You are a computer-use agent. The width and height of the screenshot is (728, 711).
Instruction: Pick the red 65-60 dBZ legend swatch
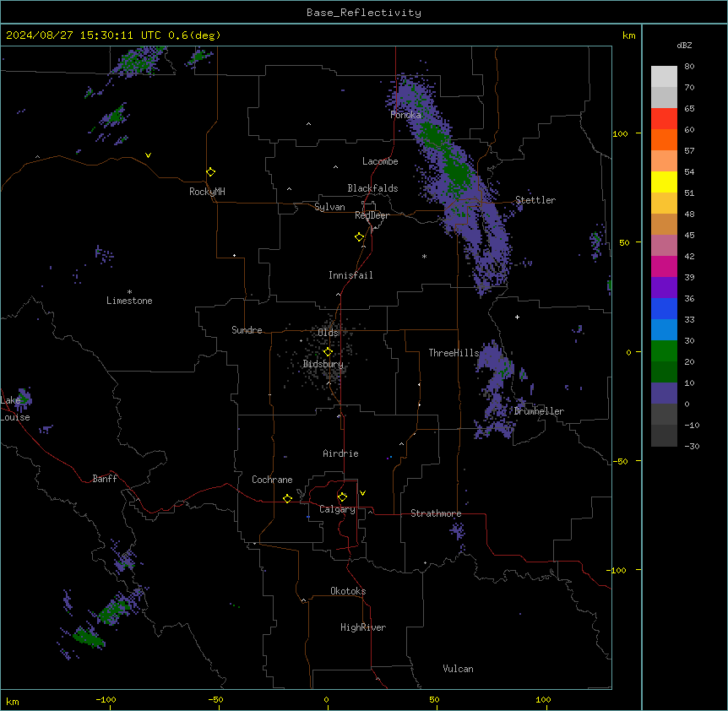pyautogui.click(x=664, y=118)
